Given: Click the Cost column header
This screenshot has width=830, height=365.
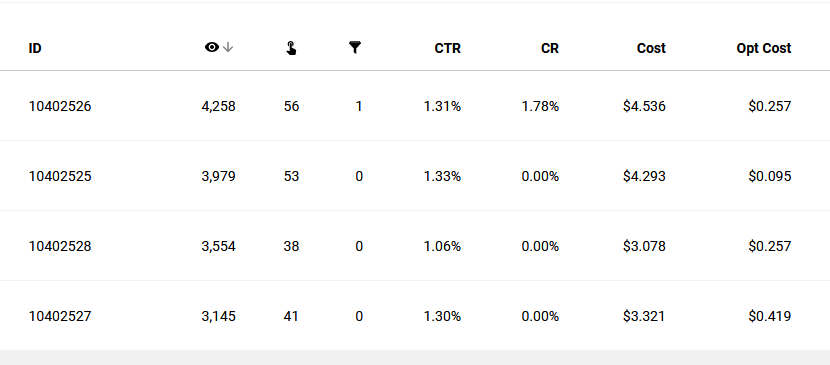Looking at the screenshot, I should coord(651,48).
